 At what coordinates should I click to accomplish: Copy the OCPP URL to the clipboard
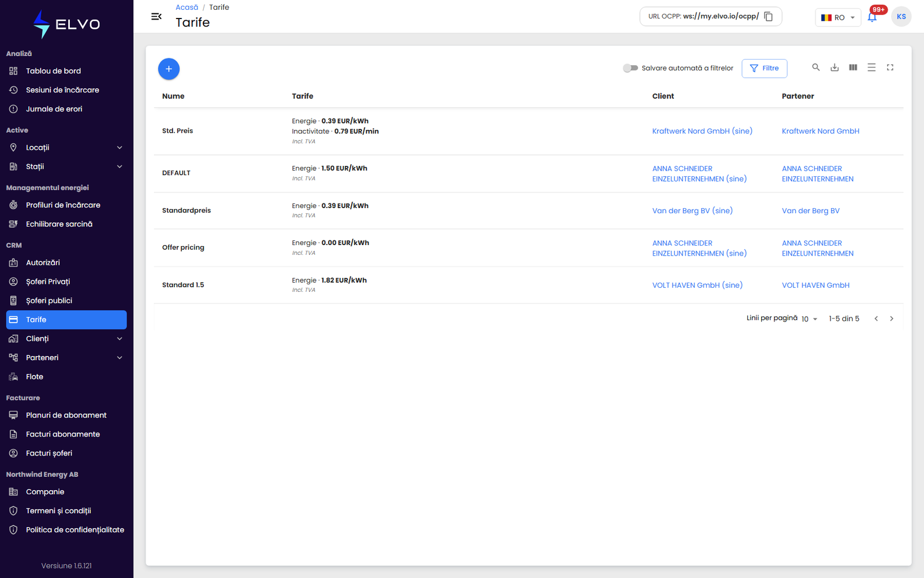click(x=768, y=17)
